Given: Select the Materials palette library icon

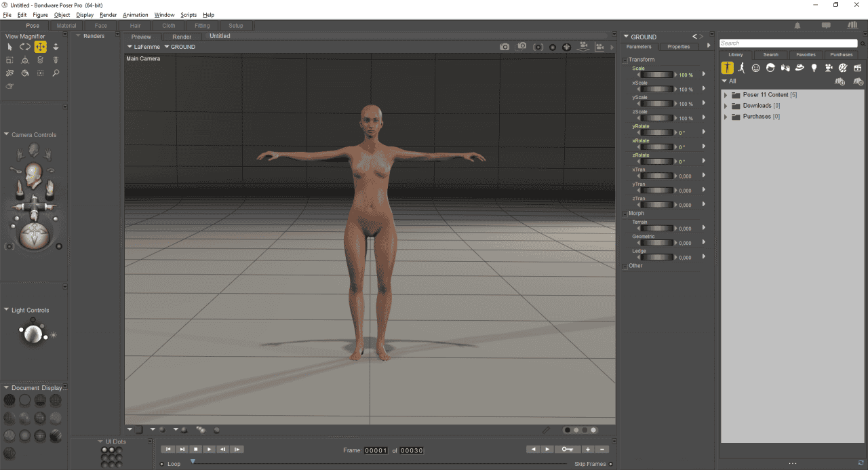Looking at the screenshot, I should pyautogui.click(x=843, y=68).
